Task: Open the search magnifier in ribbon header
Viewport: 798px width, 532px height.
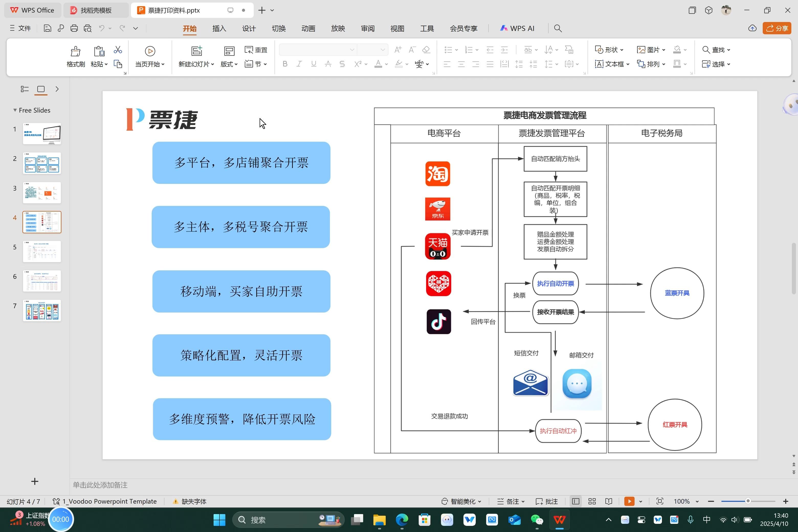Action: pos(558,28)
